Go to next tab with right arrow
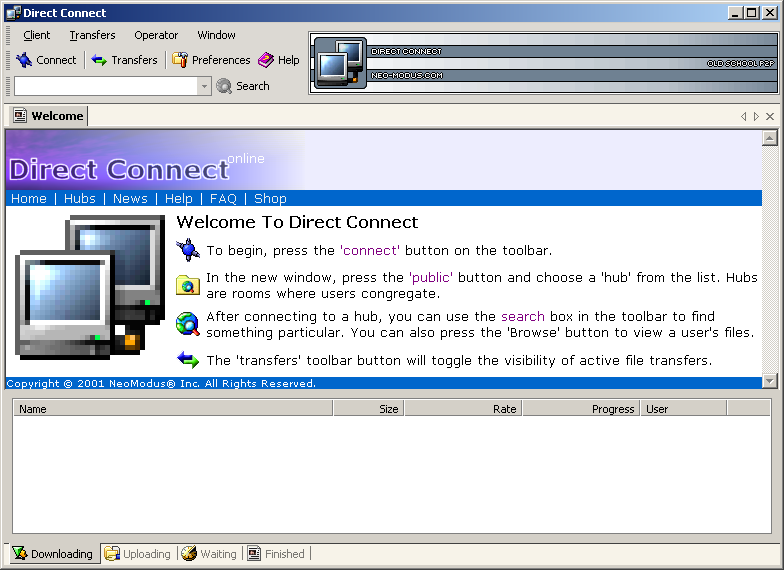 (x=756, y=116)
